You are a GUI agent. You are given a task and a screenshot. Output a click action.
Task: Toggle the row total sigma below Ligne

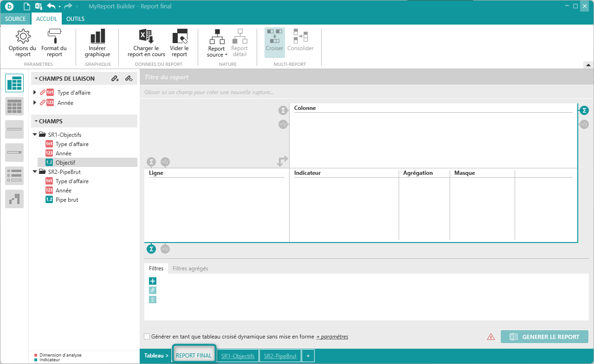coord(151,249)
